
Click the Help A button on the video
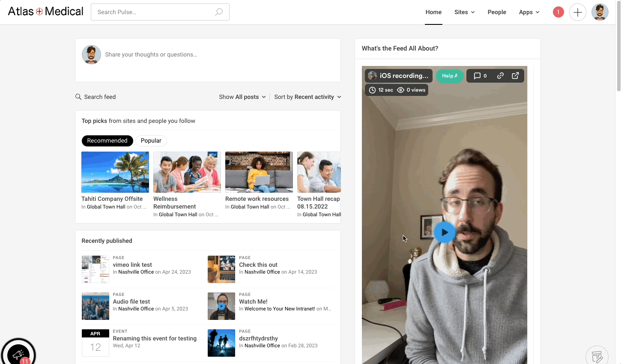pos(450,76)
